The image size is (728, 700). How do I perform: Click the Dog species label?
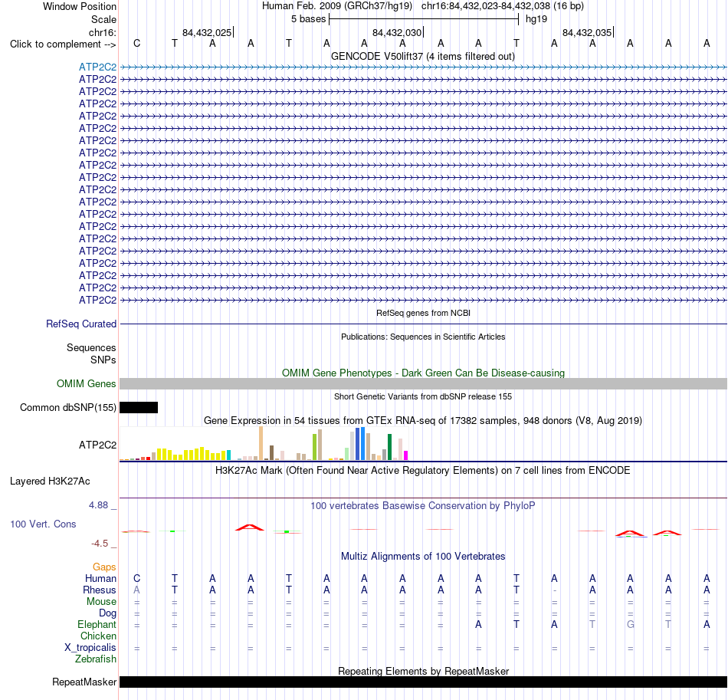click(107, 613)
